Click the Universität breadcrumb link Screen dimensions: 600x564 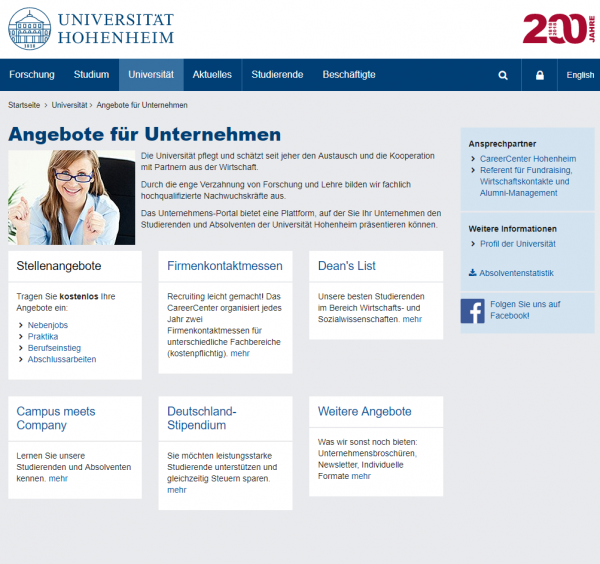point(69,105)
